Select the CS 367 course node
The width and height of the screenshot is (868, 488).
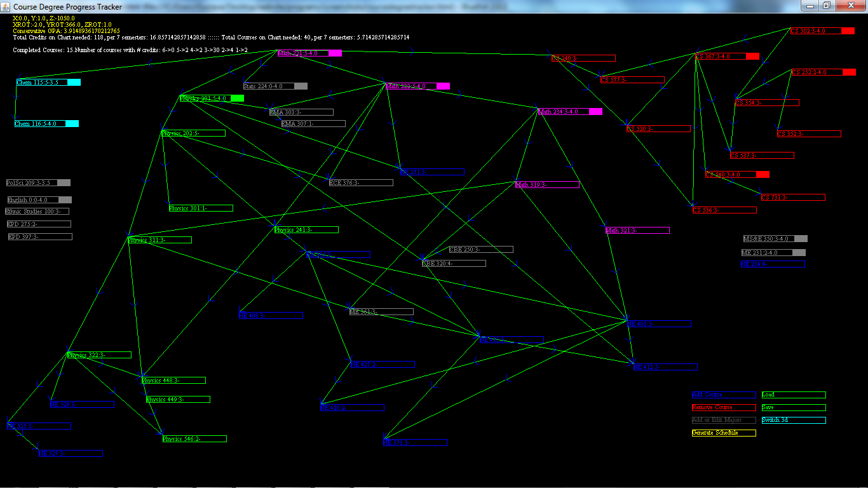tap(727, 57)
